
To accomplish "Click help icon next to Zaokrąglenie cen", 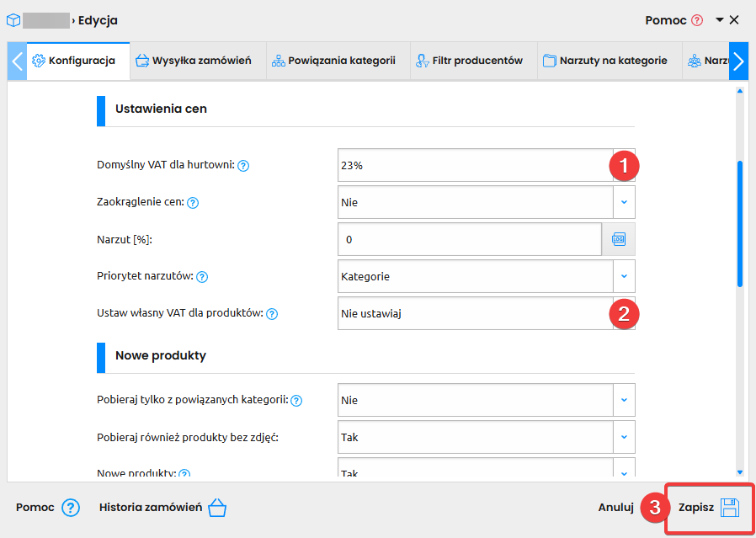I will [x=193, y=203].
